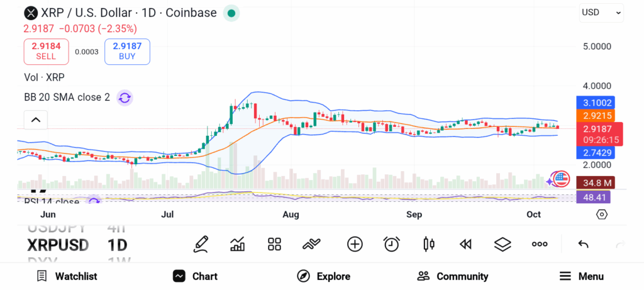The width and height of the screenshot is (644, 290).
Task: Open the candlestick chart type icon
Action: 429,244
